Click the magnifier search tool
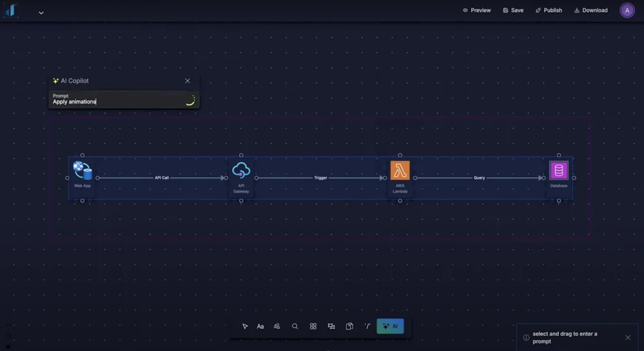Image resolution: width=644 pixels, height=351 pixels. pyautogui.click(x=295, y=326)
